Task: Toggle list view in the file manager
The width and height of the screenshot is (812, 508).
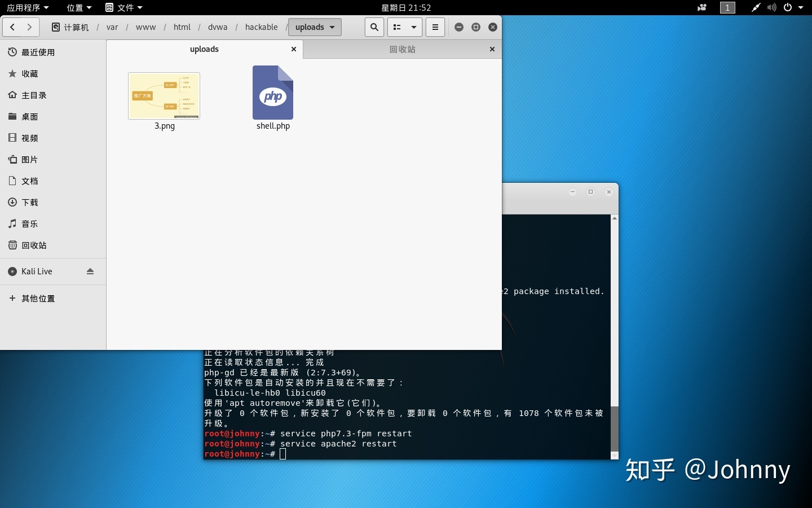Action: click(x=397, y=27)
